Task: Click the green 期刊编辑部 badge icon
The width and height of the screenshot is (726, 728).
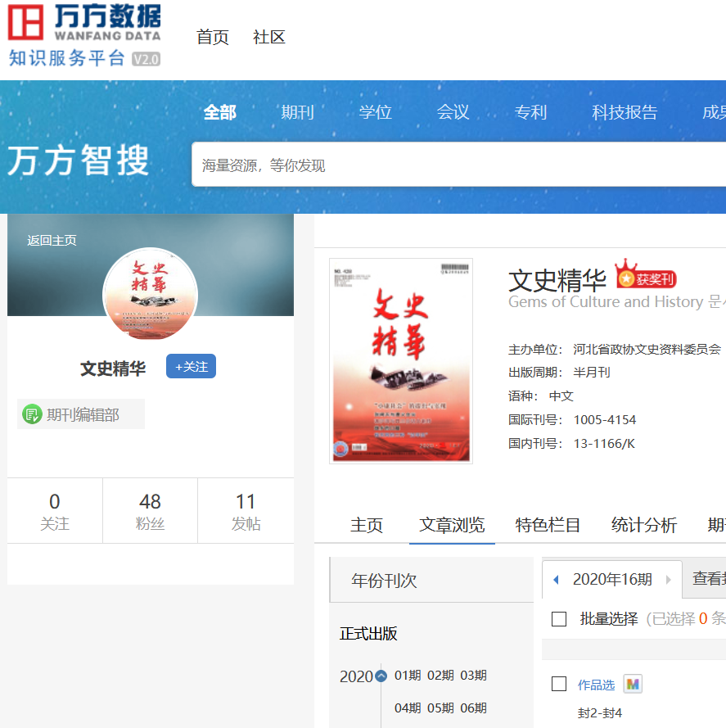Action: click(x=32, y=414)
